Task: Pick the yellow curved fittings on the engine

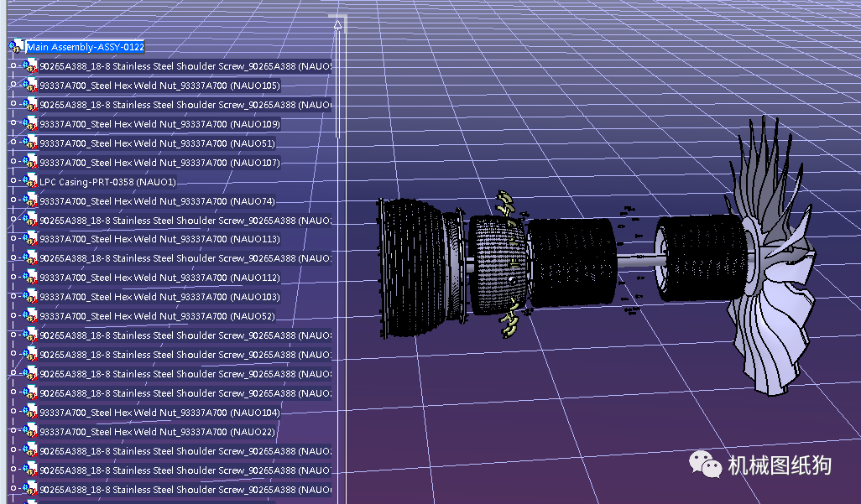Action: (x=508, y=263)
